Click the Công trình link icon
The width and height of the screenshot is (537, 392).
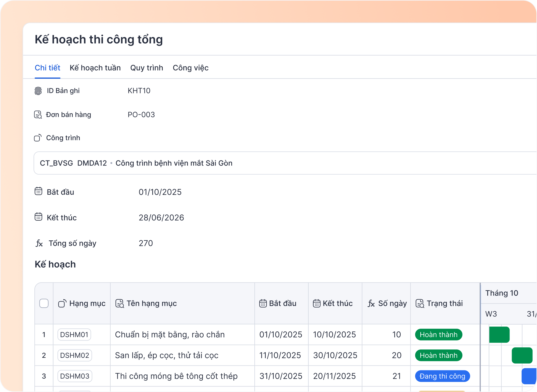(38, 138)
